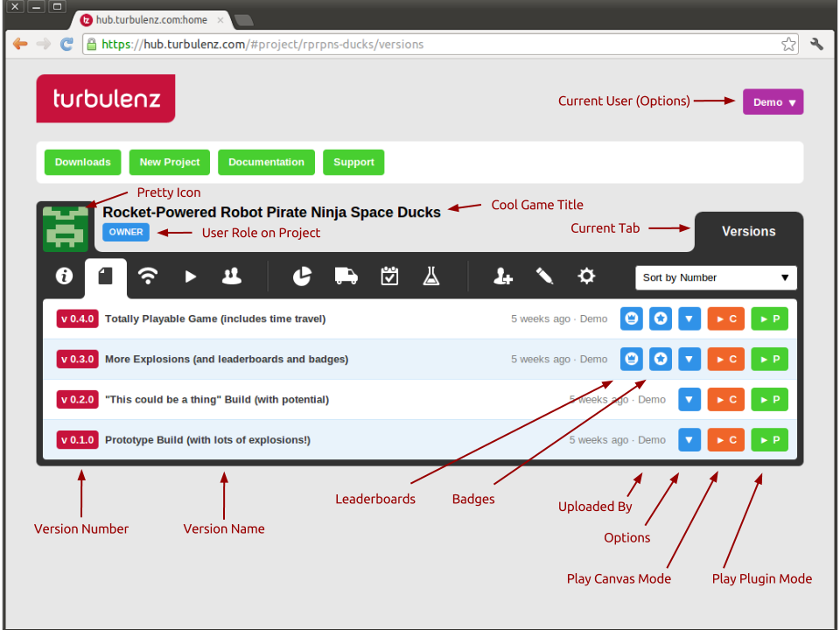Open badges for version 0.3.0
The image size is (840, 630).
661,359
